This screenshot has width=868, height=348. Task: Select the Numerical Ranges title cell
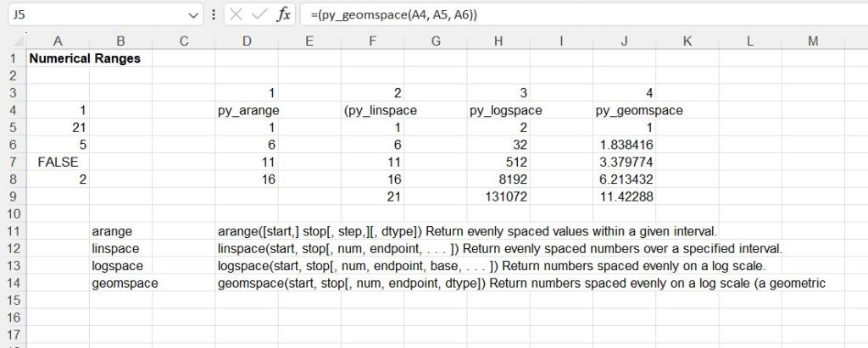(85, 59)
